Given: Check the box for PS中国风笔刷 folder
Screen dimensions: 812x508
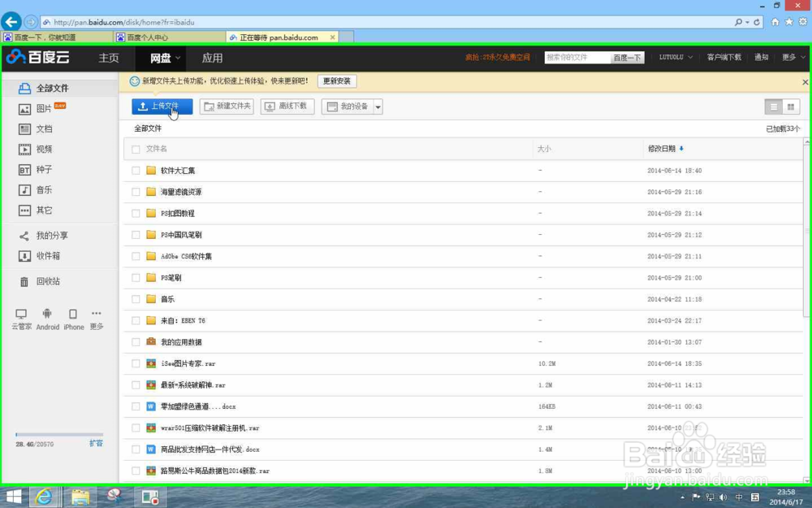Looking at the screenshot, I should (x=136, y=235).
